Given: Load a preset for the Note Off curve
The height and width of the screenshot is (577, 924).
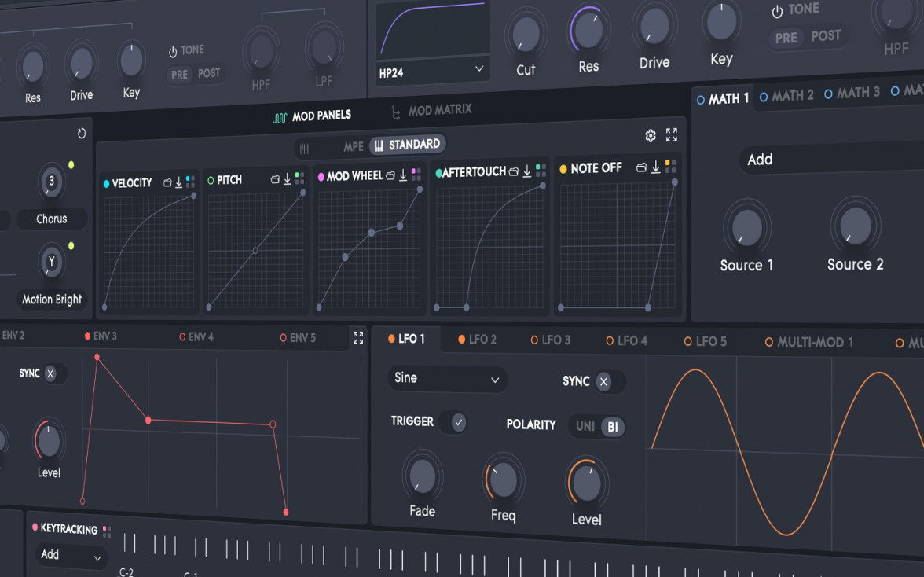Looking at the screenshot, I should click(x=641, y=168).
